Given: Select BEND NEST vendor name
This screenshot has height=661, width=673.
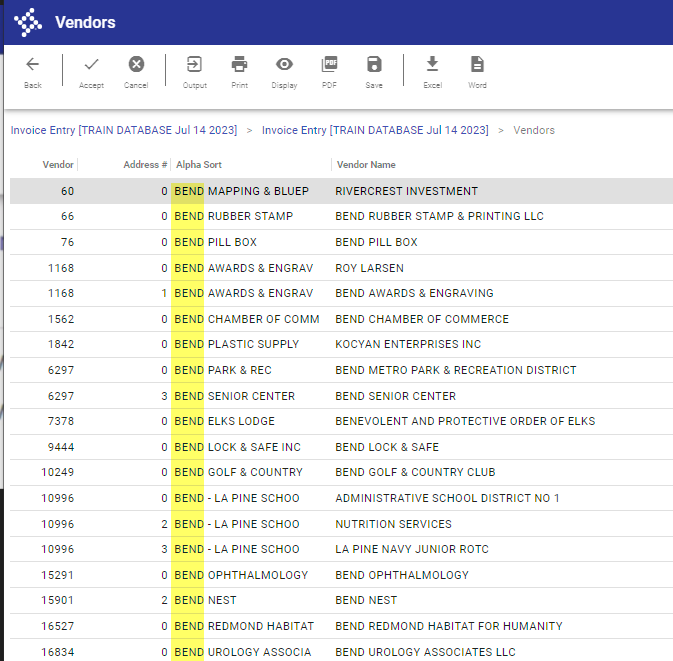Looking at the screenshot, I should (x=366, y=600).
